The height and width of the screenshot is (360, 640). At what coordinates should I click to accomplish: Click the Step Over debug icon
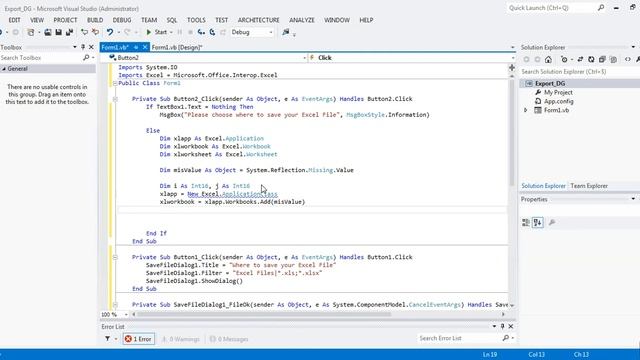pyautogui.click(x=212, y=32)
